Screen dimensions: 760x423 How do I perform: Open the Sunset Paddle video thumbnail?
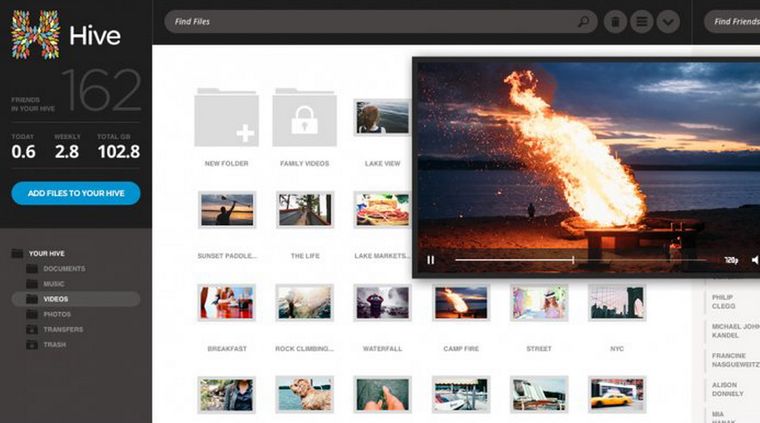coord(227,210)
